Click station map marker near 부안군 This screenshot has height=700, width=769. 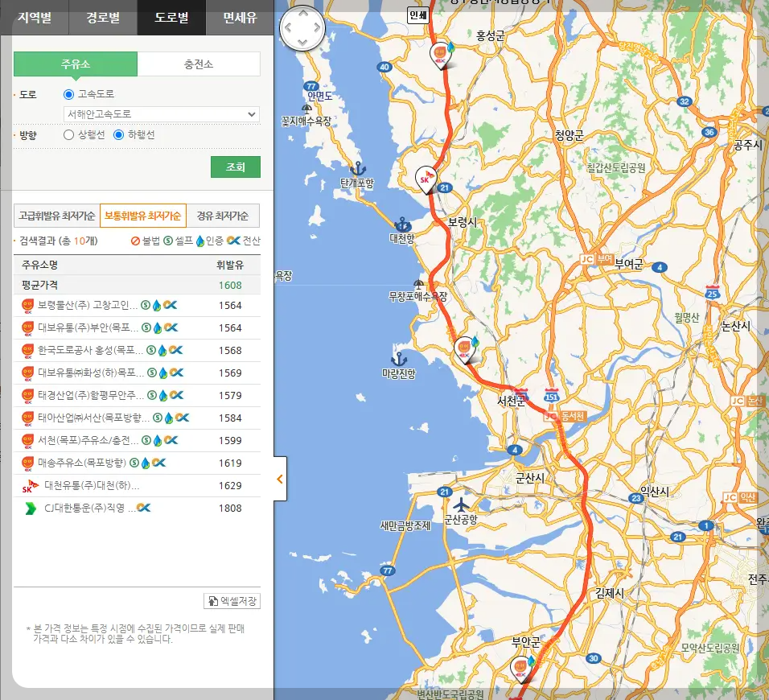pos(521,668)
